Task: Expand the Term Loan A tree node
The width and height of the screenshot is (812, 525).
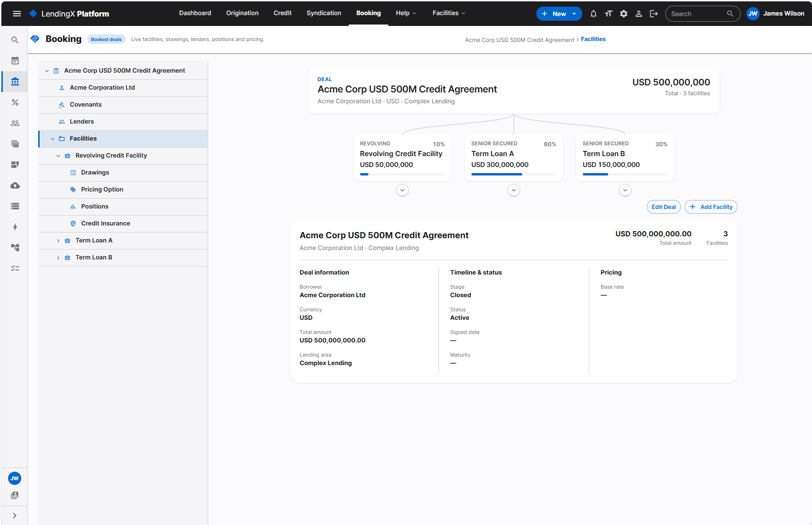Action: pyautogui.click(x=58, y=241)
